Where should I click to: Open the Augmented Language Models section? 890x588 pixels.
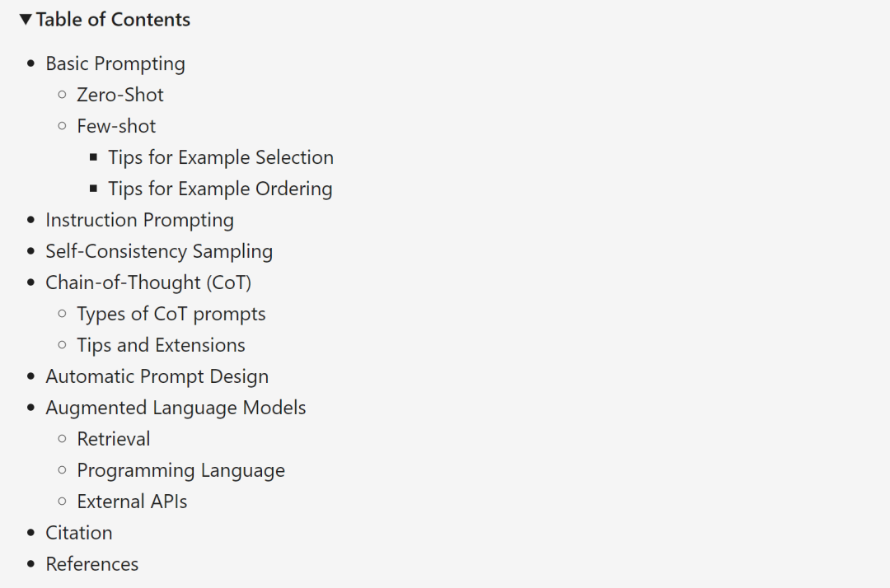click(176, 407)
